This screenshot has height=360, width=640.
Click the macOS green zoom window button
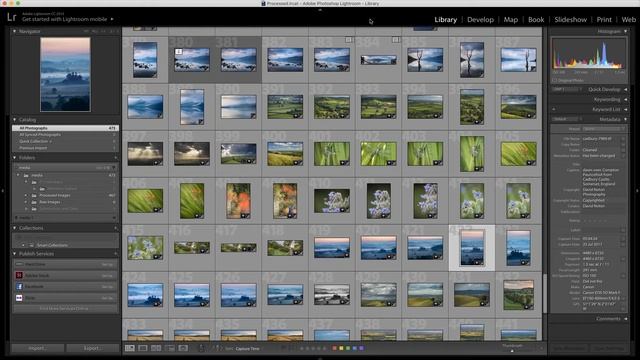(18, 3)
